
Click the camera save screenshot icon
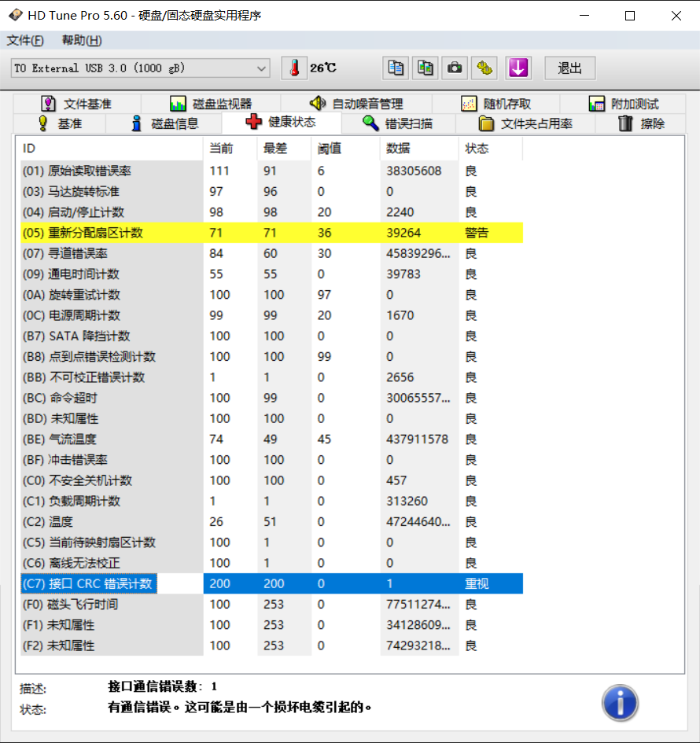[x=455, y=68]
